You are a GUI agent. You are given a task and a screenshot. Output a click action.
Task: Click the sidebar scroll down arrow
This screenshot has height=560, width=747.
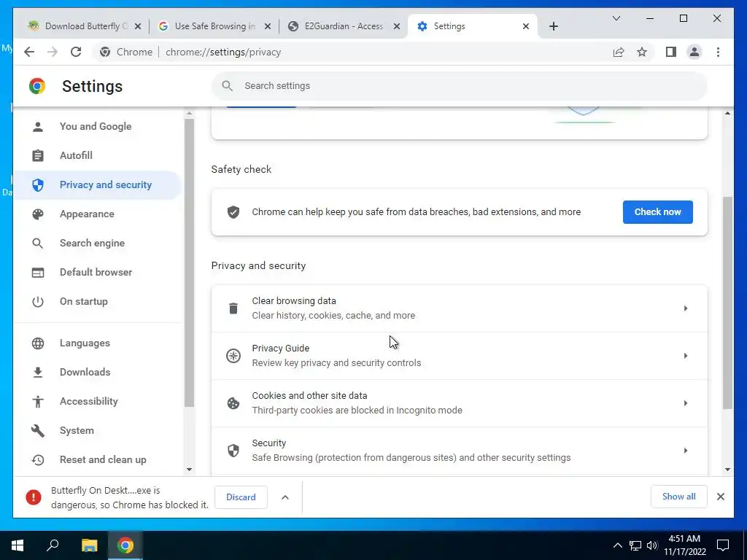(x=189, y=470)
